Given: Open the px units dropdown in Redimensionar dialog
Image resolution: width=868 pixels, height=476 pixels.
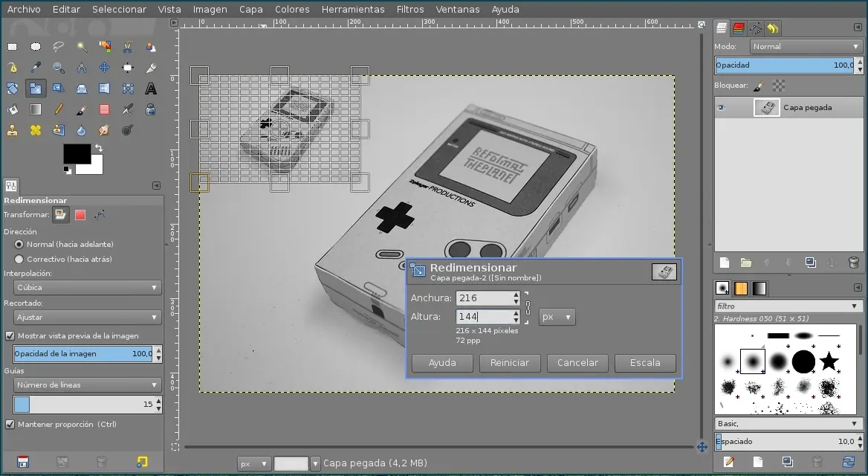Looking at the screenshot, I should point(557,316).
